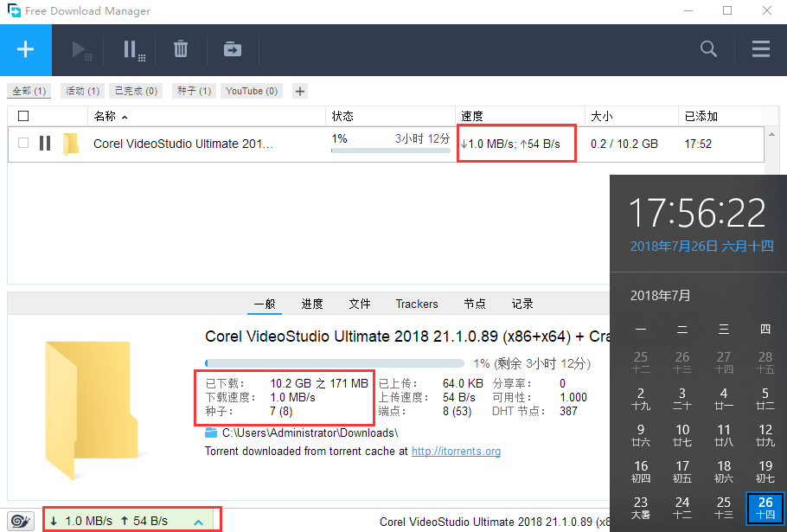Sort by 速度 column header
The width and height of the screenshot is (787, 532).
pyautogui.click(x=472, y=117)
